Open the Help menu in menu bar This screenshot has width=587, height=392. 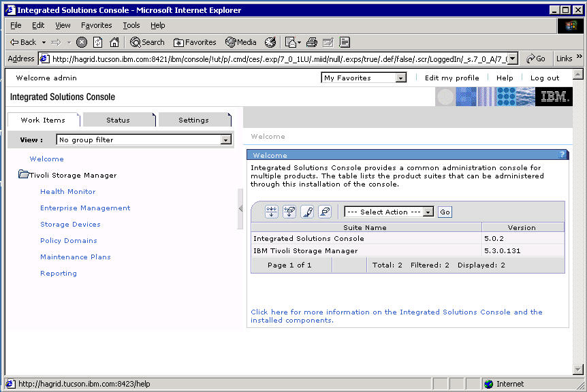(x=157, y=25)
